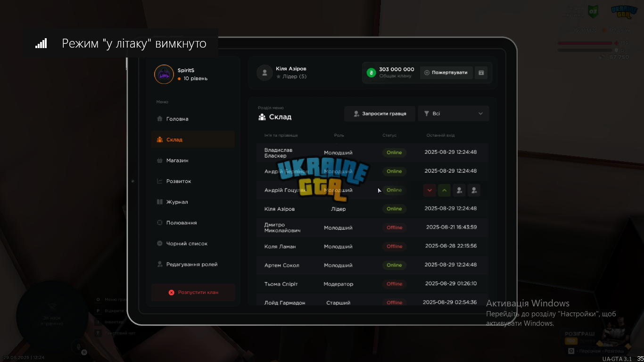Click the Старший role cell

338,303
